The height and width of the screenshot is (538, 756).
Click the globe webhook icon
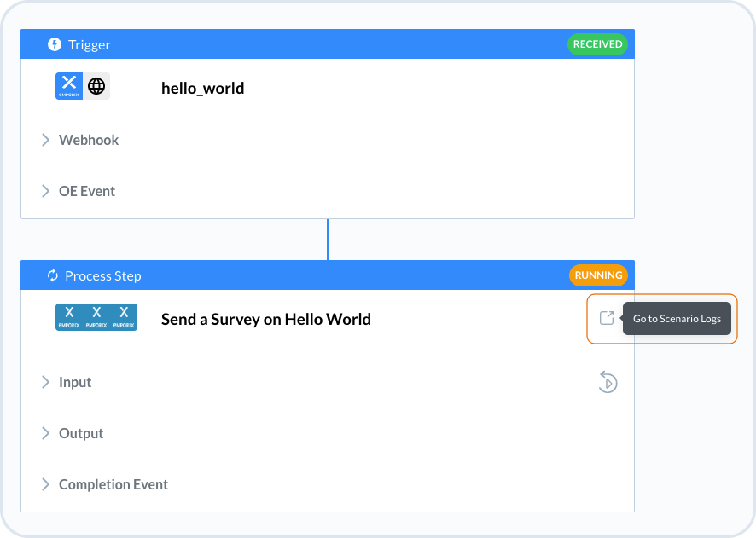[x=96, y=86]
